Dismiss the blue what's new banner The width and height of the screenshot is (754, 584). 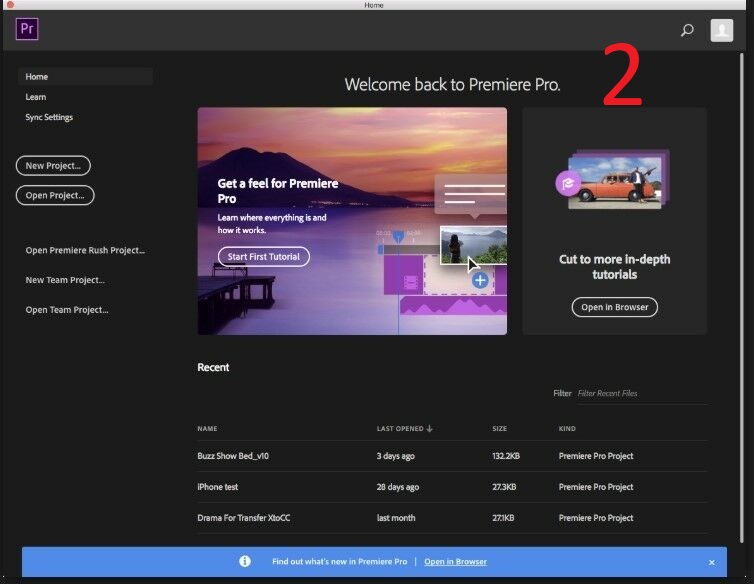coord(712,562)
